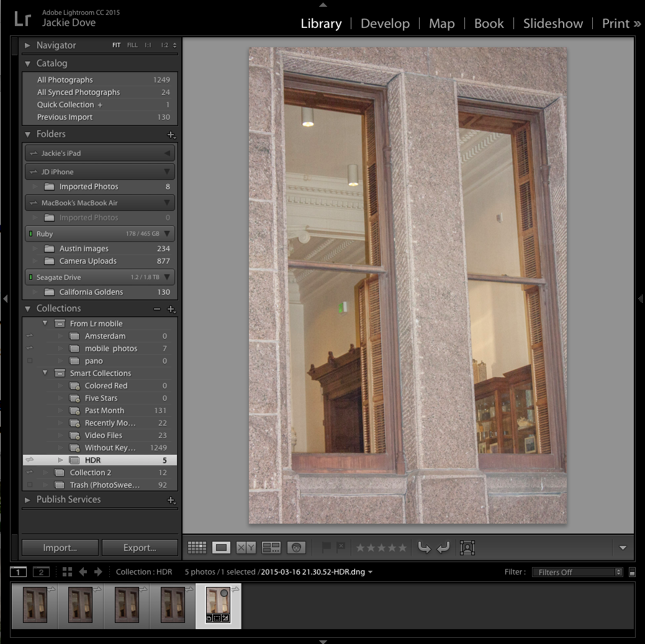Viewport: 645px width, 644px height.
Task: Click filmstrip grid shortcut icon
Action: [67, 571]
